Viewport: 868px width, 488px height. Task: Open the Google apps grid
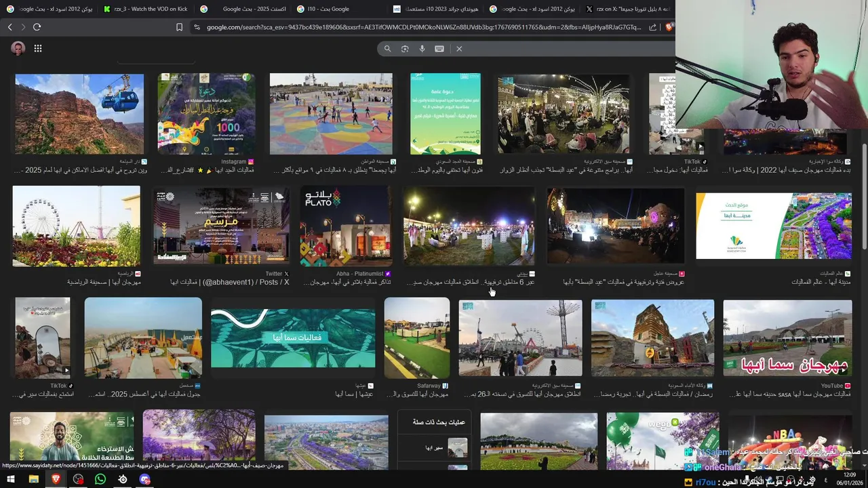click(38, 48)
